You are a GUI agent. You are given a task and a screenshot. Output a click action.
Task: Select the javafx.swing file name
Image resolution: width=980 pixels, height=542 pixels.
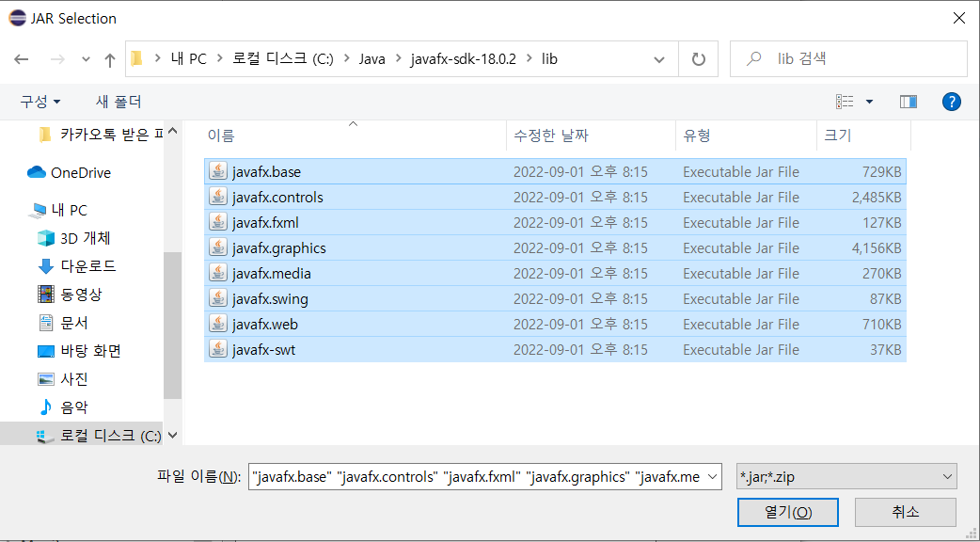pyautogui.click(x=270, y=299)
